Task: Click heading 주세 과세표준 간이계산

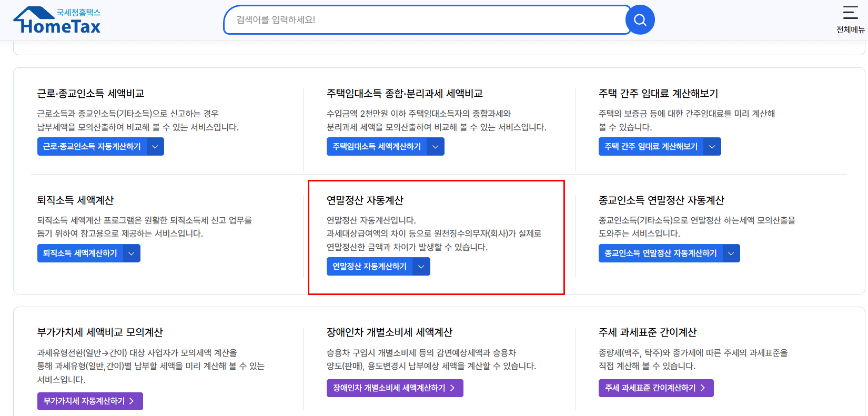Action: (648, 332)
